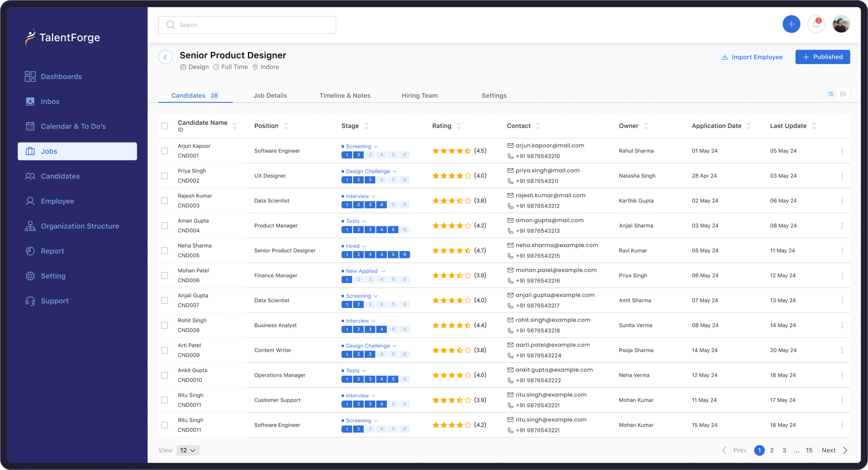Click the Published button
Viewport: 868px width, 470px height.
(823, 57)
